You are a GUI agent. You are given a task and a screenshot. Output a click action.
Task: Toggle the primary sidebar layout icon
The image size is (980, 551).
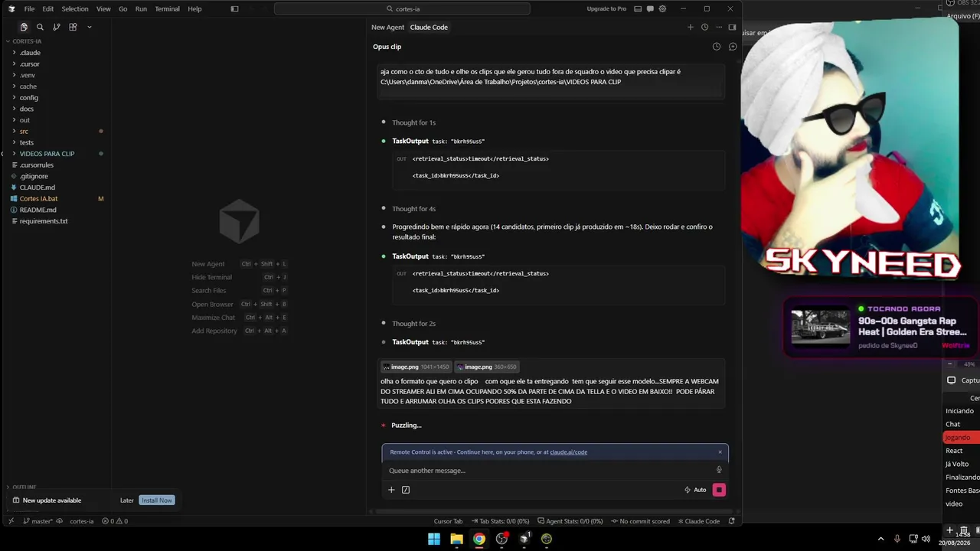[234, 9]
